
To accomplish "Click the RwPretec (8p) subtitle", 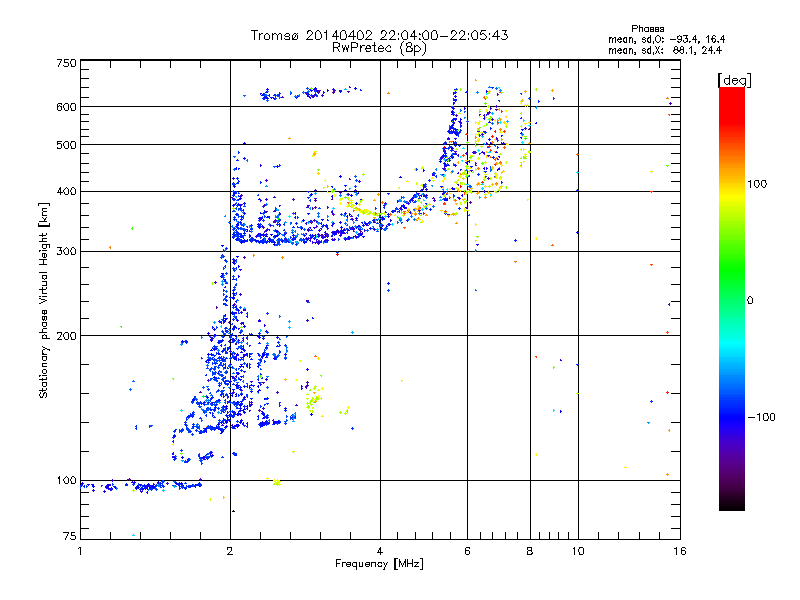I will click(x=379, y=48).
